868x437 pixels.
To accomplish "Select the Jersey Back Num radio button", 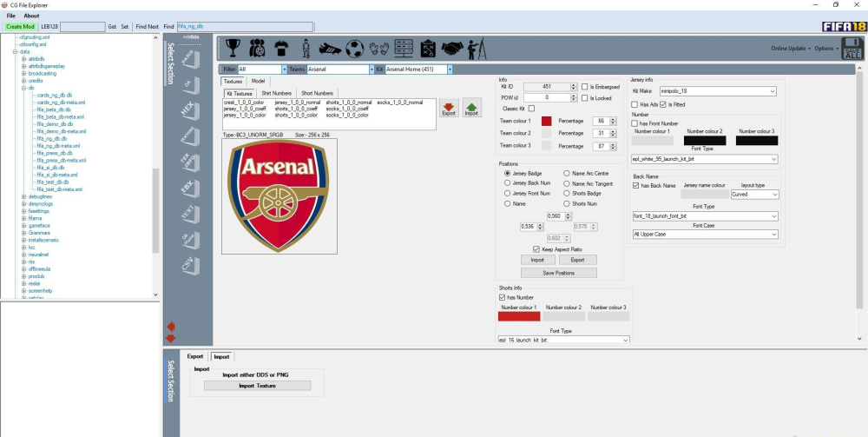I will click(x=507, y=183).
